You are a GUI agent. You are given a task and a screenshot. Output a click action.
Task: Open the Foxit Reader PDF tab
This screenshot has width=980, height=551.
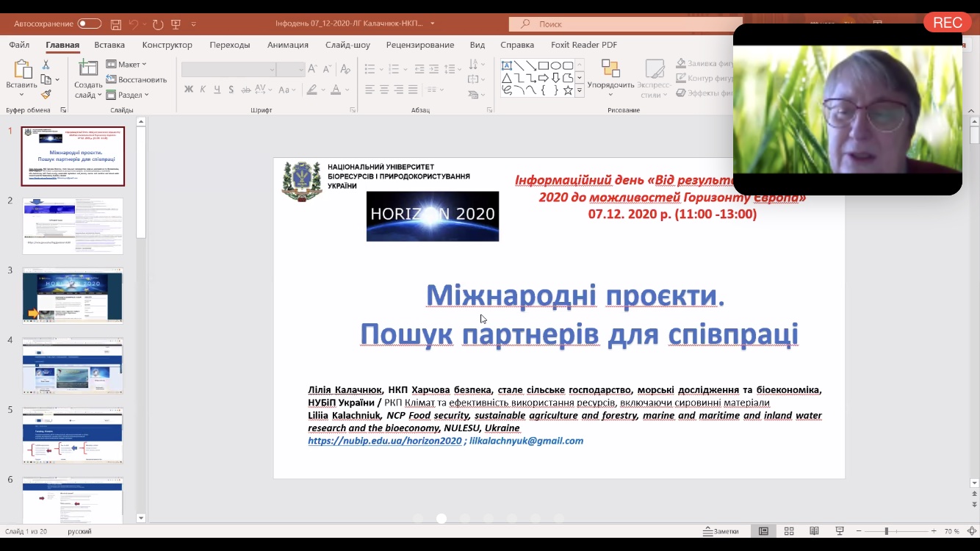tap(584, 45)
